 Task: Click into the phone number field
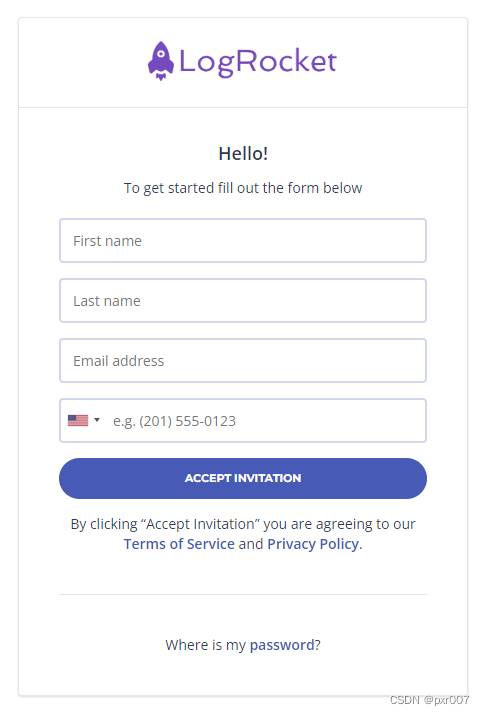[x=267, y=421]
